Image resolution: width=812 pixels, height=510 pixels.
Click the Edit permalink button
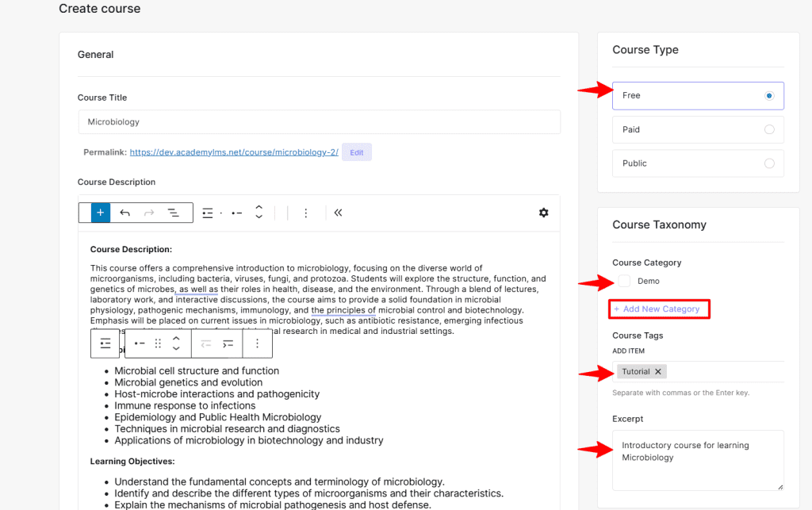357,152
